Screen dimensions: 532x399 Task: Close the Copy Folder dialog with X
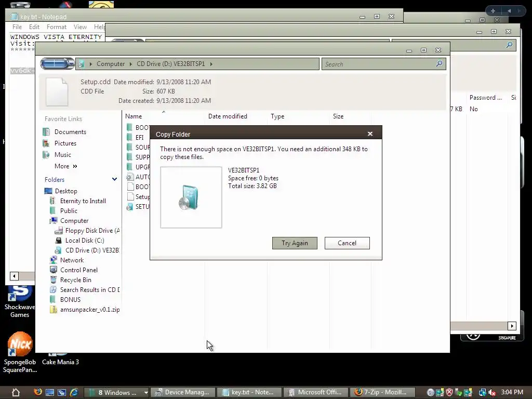370,134
